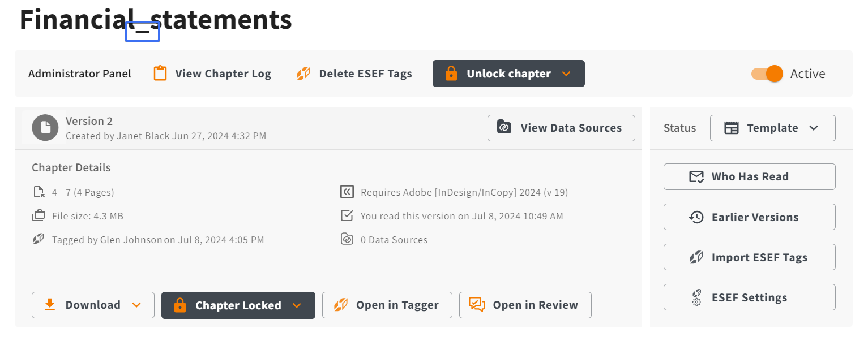This screenshot has height=337, width=868.
Task: Open View Data Sources
Action: pos(561,128)
